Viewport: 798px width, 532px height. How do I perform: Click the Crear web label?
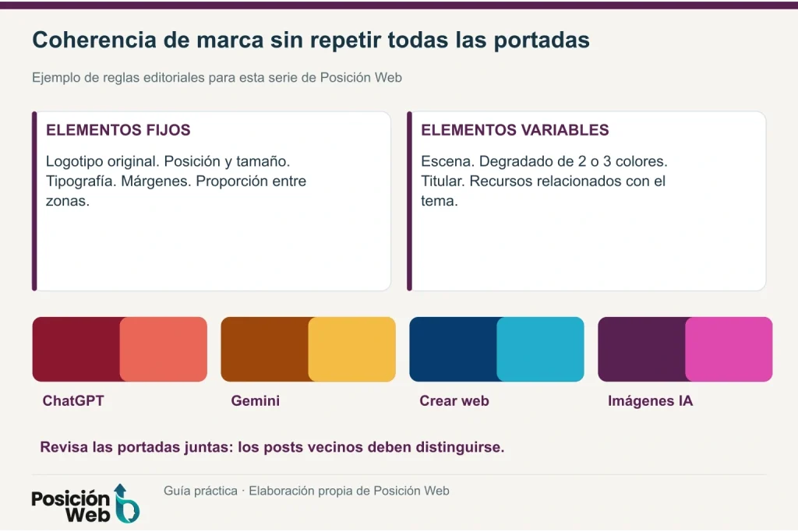(454, 401)
